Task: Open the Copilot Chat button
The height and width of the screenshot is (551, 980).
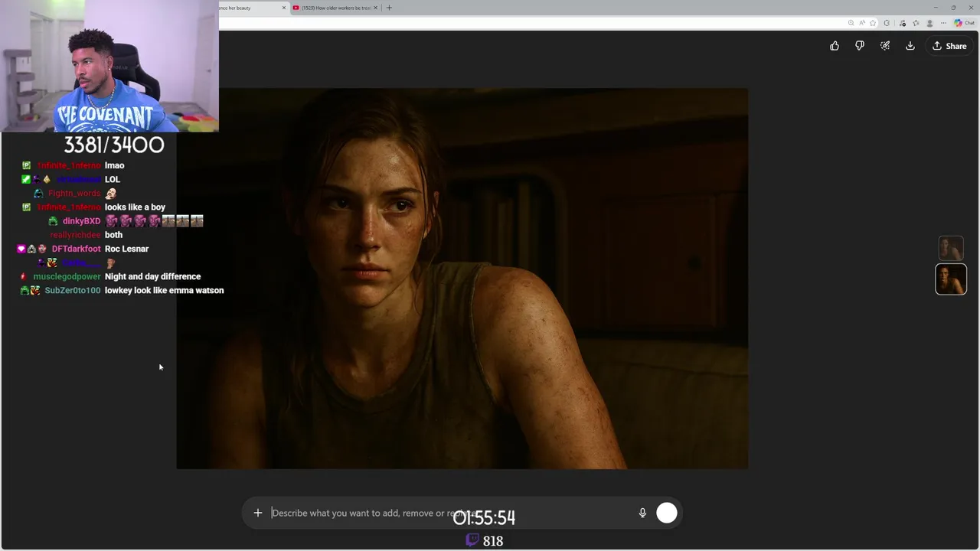Action: point(964,23)
